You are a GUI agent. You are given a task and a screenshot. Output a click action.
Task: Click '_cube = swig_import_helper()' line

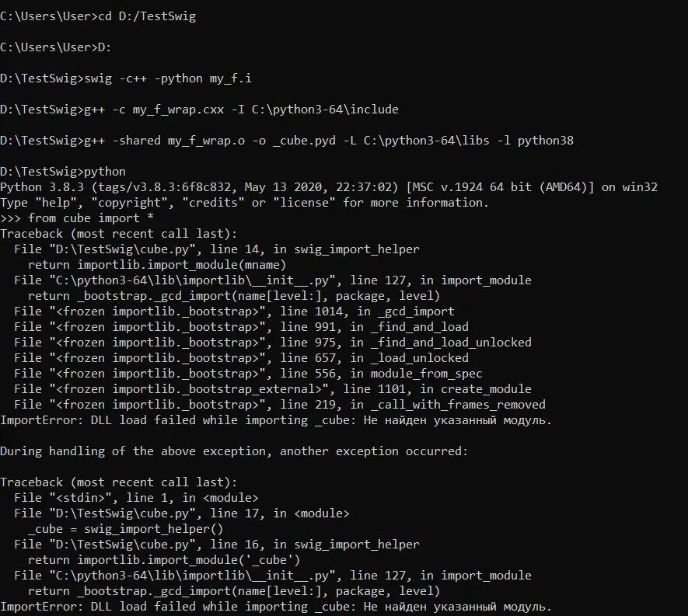click(x=125, y=529)
